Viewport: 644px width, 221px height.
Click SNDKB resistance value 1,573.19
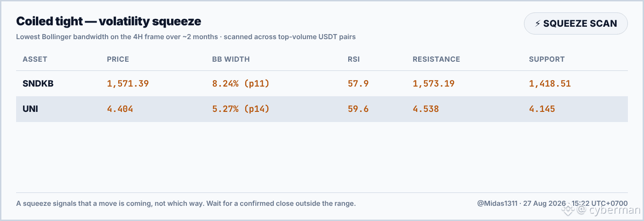click(x=434, y=84)
